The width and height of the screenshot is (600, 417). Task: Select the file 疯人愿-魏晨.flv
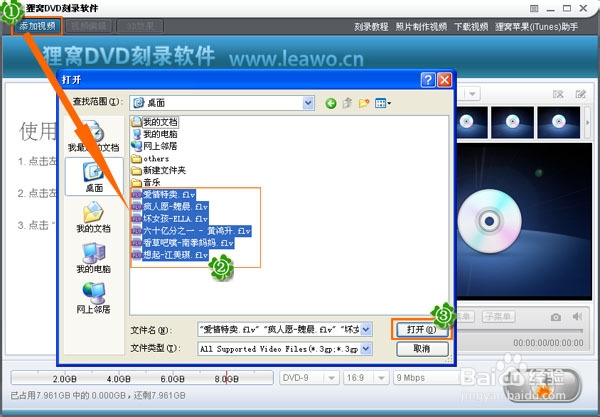[170, 207]
